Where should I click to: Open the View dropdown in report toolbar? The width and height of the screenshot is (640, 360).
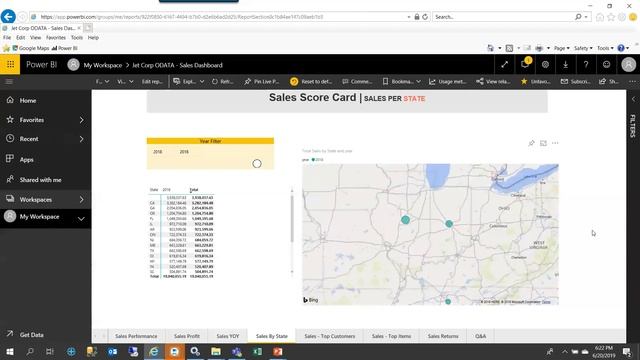[125, 82]
